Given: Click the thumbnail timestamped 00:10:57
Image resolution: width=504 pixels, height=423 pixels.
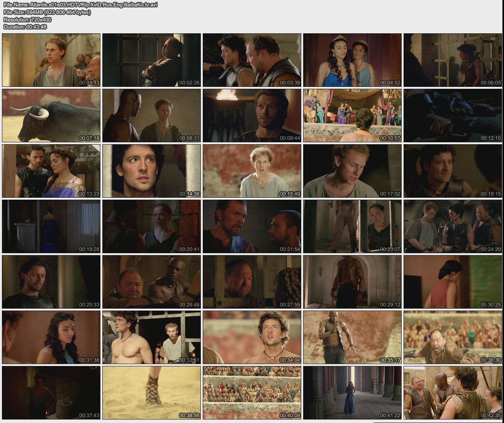Looking at the screenshot, I should pos(352,116).
